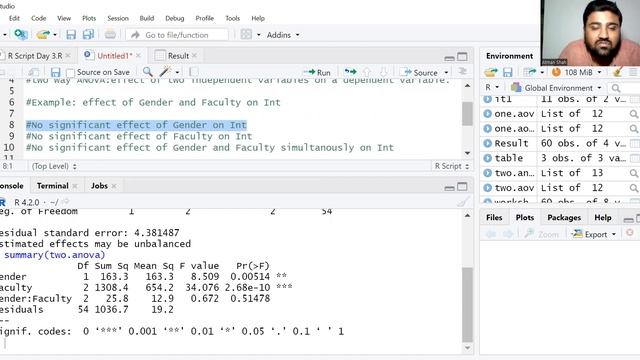The height and width of the screenshot is (360, 640).
Task: Maximize the console pane
Action: coord(462,187)
